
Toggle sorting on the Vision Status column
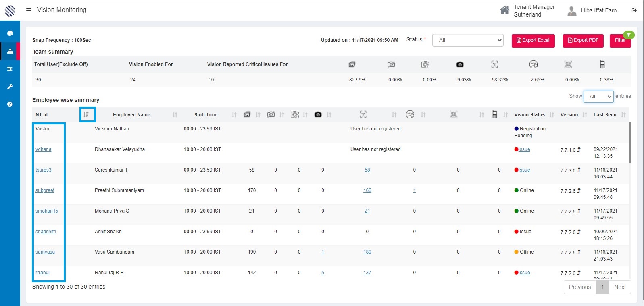(x=552, y=115)
